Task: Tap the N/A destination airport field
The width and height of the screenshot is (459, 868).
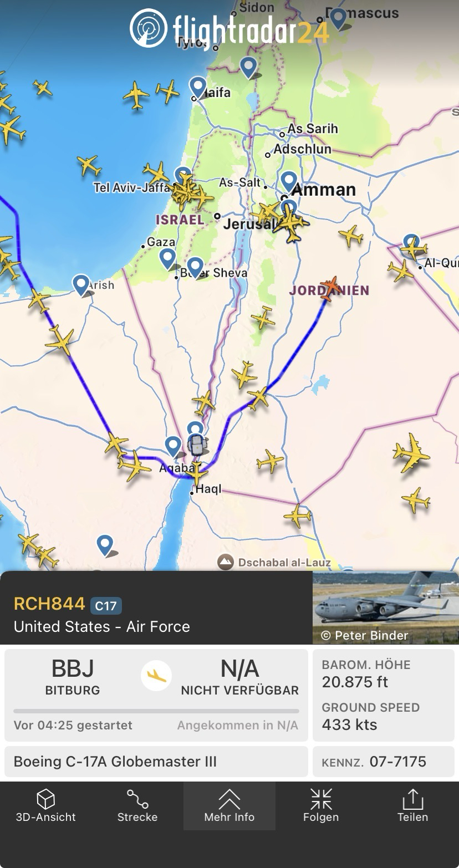Action: pyautogui.click(x=239, y=677)
